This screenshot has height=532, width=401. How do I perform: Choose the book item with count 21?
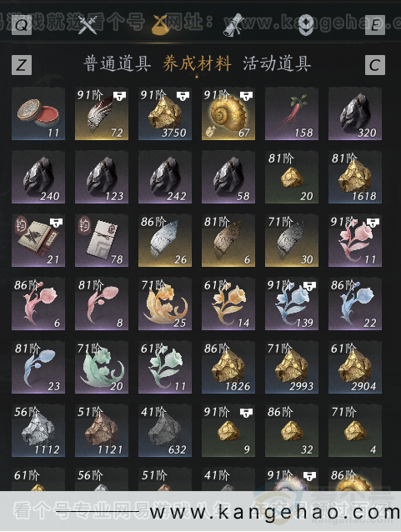pyautogui.click(x=38, y=240)
